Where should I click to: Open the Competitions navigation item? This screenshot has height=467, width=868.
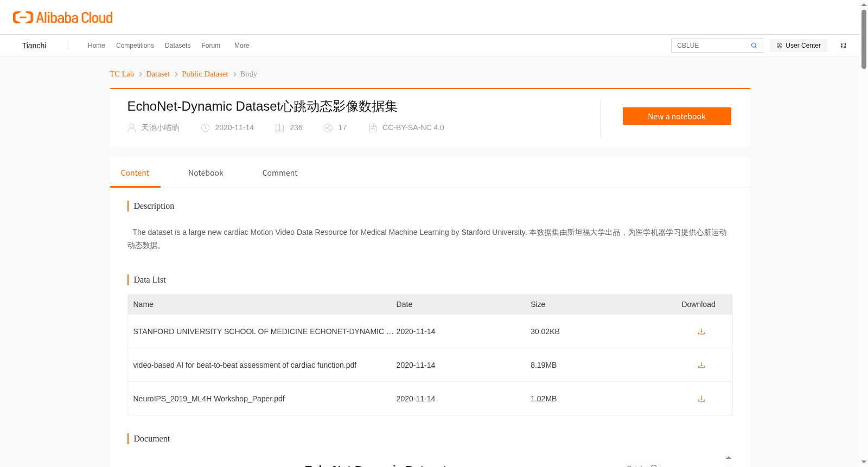point(135,46)
